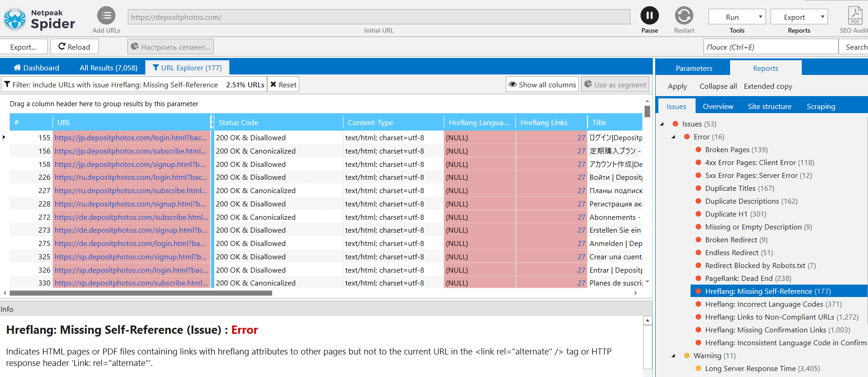The height and width of the screenshot is (377, 868).
Task: Open the sp.depositphotos.com login URL in row 326
Action: coord(131,270)
